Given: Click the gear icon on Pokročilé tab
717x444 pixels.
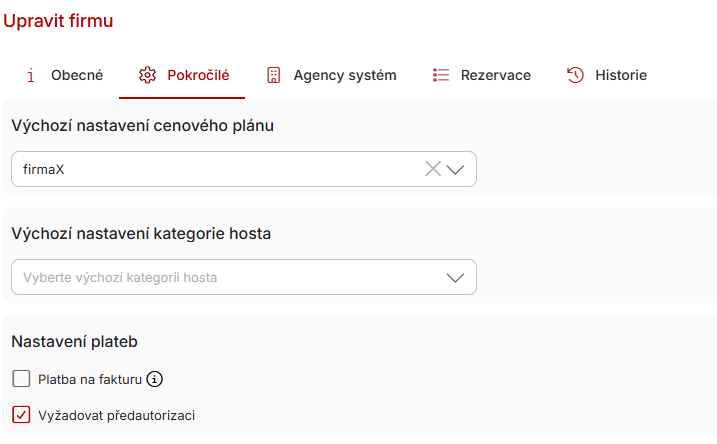Looking at the screenshot, I should (x=147, y=75).
